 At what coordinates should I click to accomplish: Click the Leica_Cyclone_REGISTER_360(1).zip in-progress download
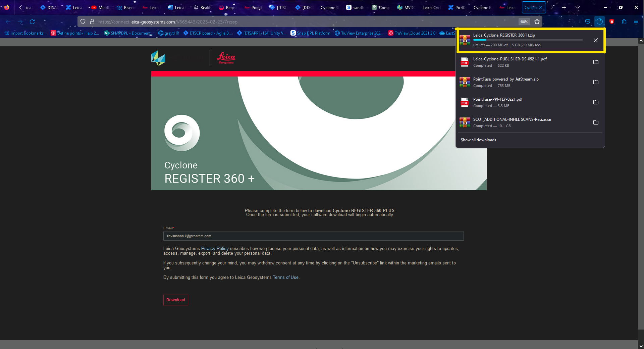(523, 40)
